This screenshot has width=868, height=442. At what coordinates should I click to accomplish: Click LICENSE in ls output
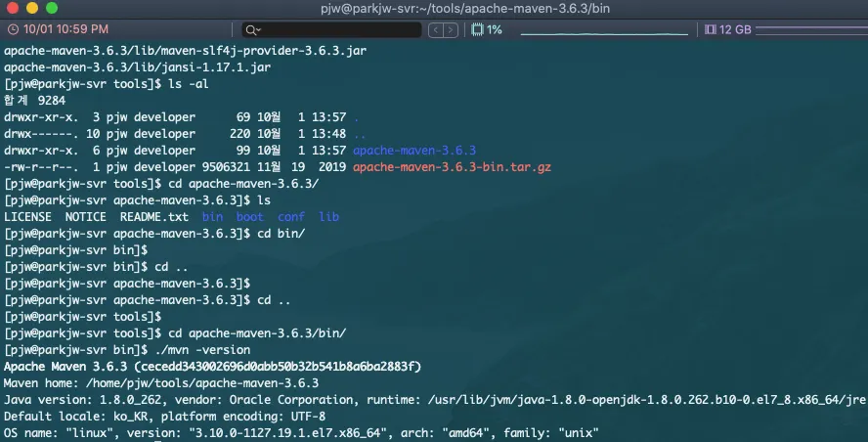[27, 216]
